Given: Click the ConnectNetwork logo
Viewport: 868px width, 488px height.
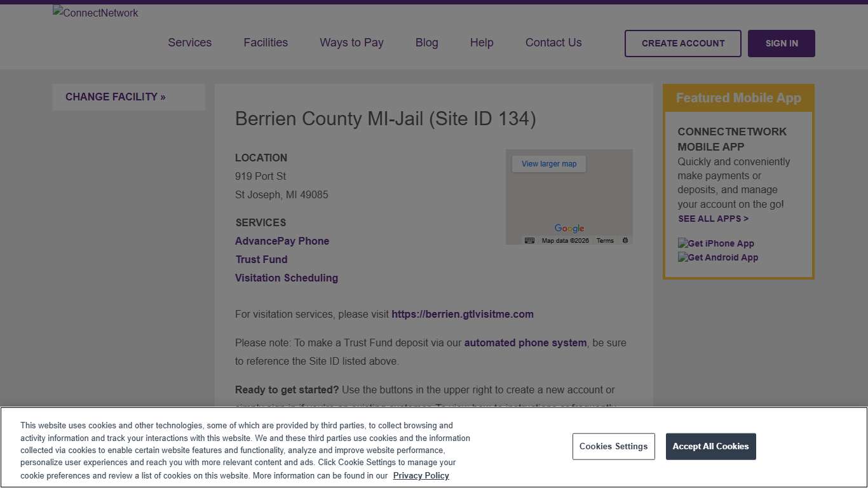Looking at the screenshot, I should tap(95, 12).
